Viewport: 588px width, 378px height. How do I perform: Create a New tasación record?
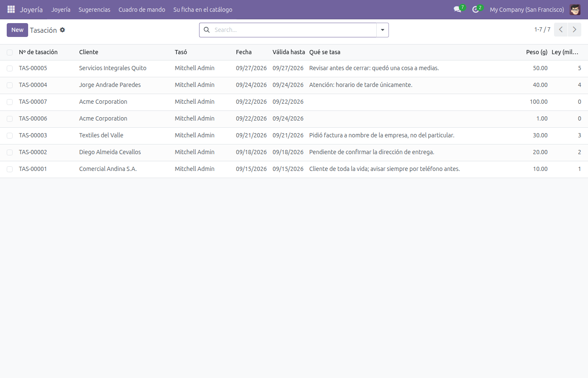pyautogui.click(x=17, y=30)
